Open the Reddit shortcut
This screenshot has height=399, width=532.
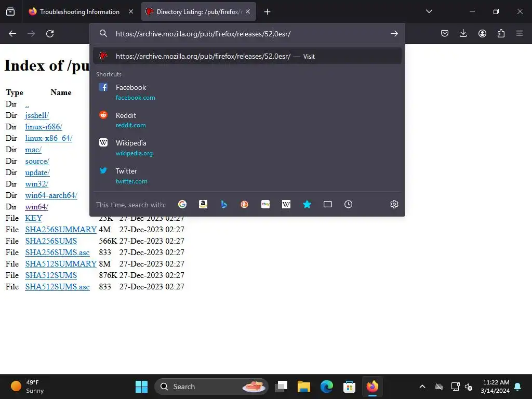[247, 120]
